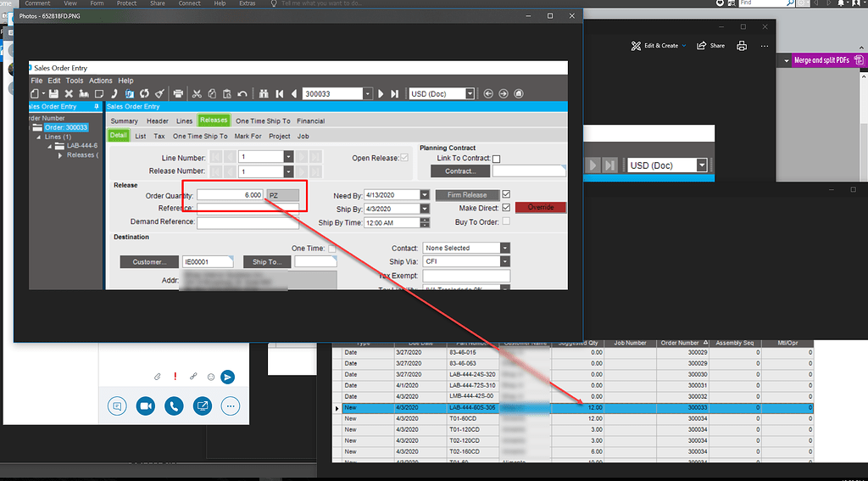Viewport: 868px width, 481px height.
Task: Click the Merge and split PDFs banner
Action: (829, 60)
